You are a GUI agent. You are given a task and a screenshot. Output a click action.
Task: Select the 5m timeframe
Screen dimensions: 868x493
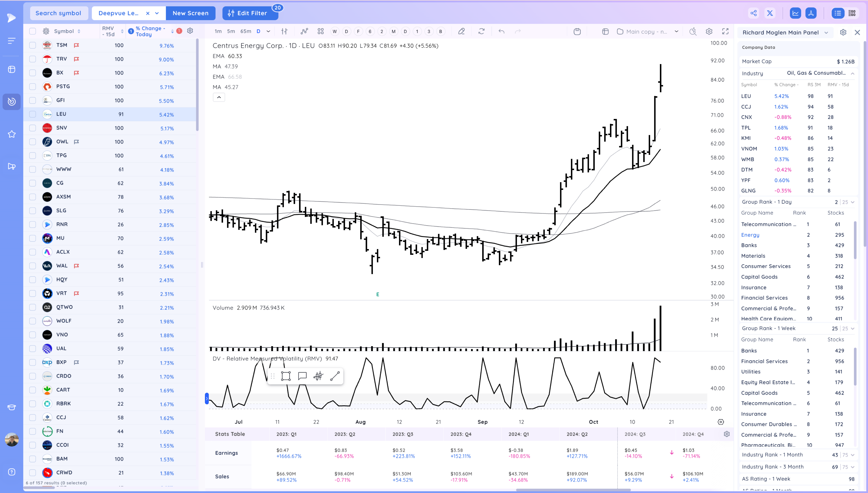[x=231, y=31]
